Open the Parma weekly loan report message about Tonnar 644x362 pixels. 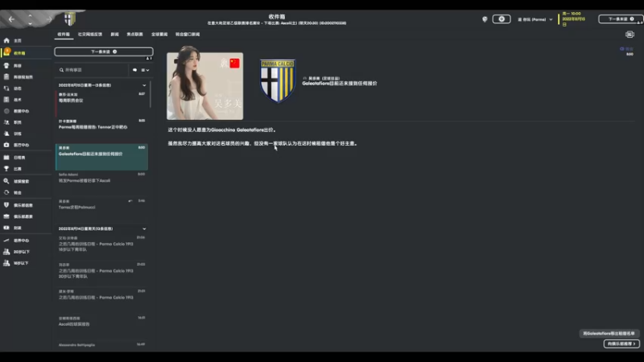[x=102, y=130]
